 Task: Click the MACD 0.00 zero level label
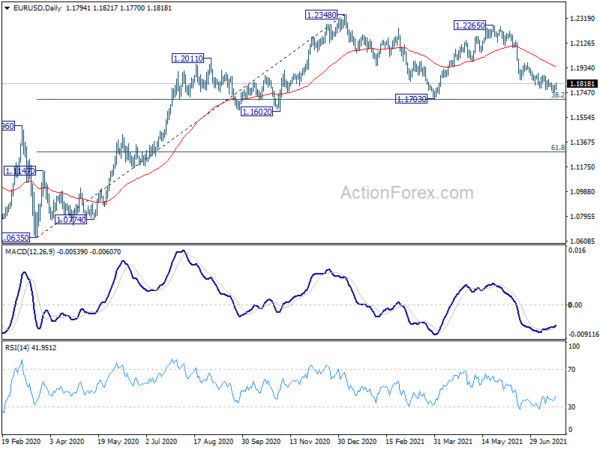(575, 305)
